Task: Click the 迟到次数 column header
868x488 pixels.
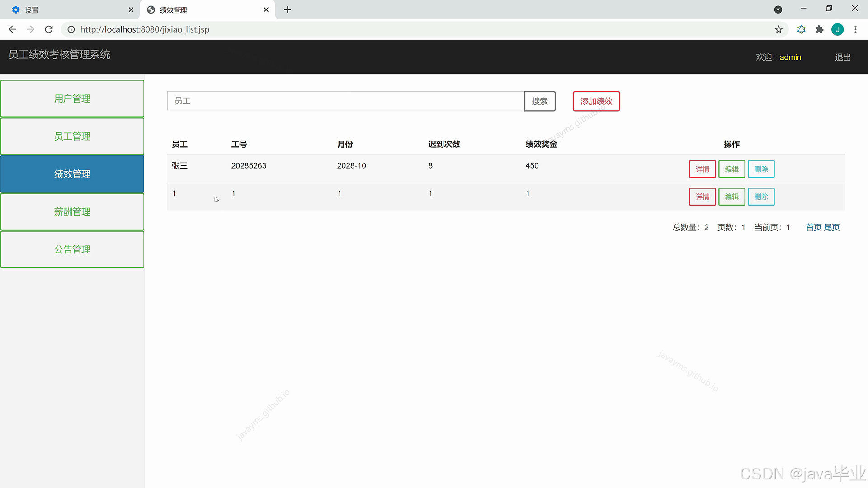Action: (x=444, y=144)
